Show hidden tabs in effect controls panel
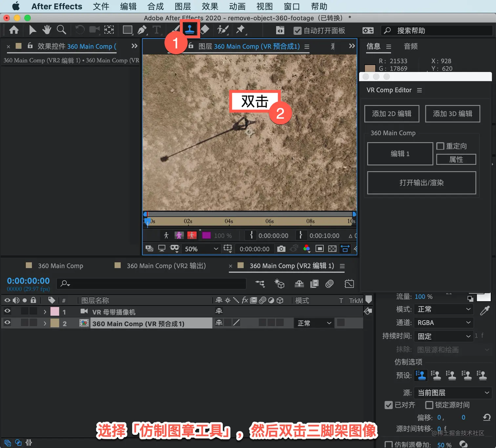The height and width of the screenshot is (448, 496). (134, 46)
